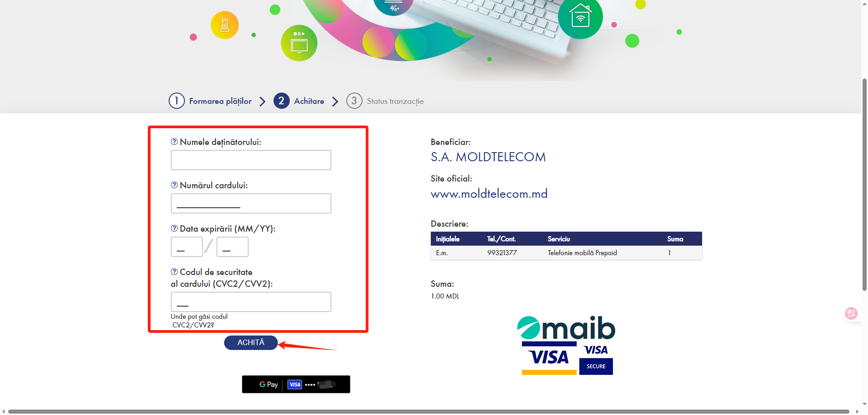
Task: Click help icon beside Codul de securitate
Action: click(174, 272)
